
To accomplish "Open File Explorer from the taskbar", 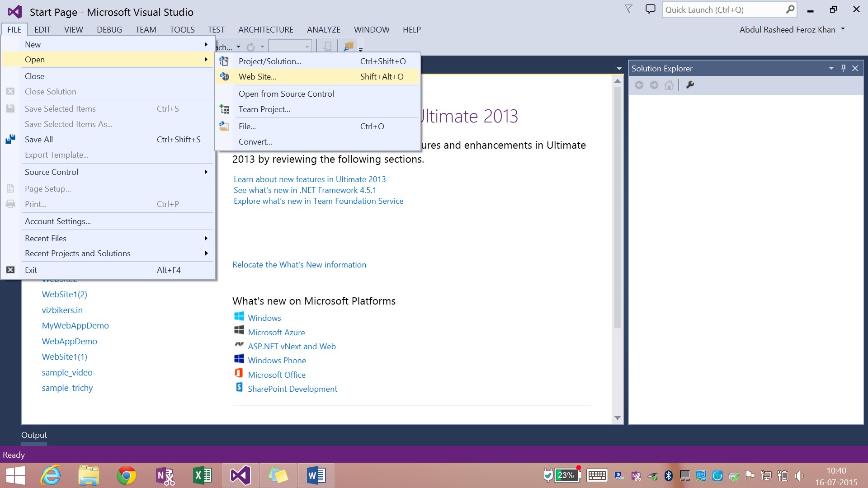I will click(89, 475).
